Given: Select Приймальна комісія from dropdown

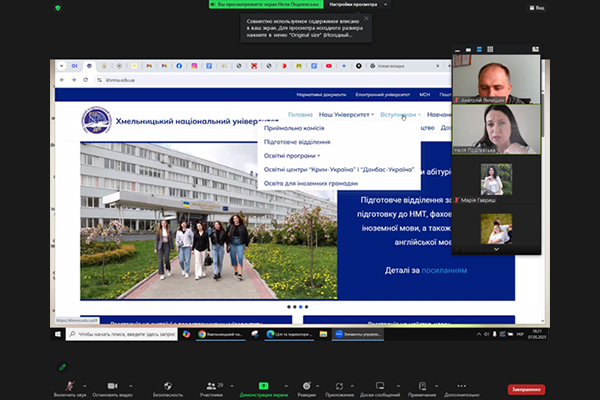Looking at the screenshot, I should [x=294, y=128].
